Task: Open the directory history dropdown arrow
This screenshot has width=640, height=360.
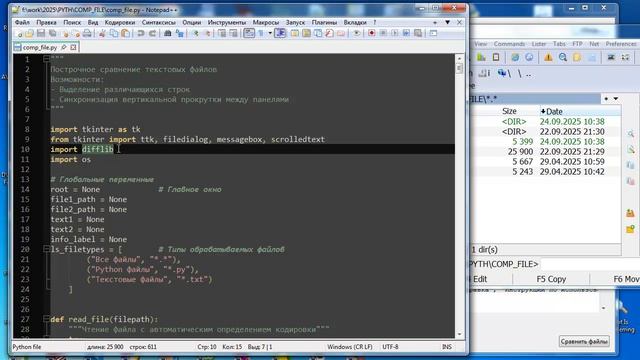Action: 616,99
